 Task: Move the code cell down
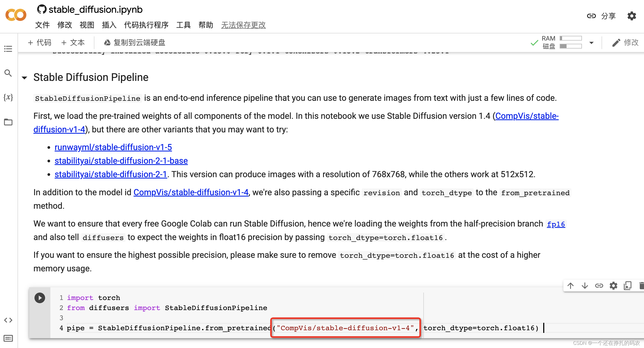tap(585, 286)
